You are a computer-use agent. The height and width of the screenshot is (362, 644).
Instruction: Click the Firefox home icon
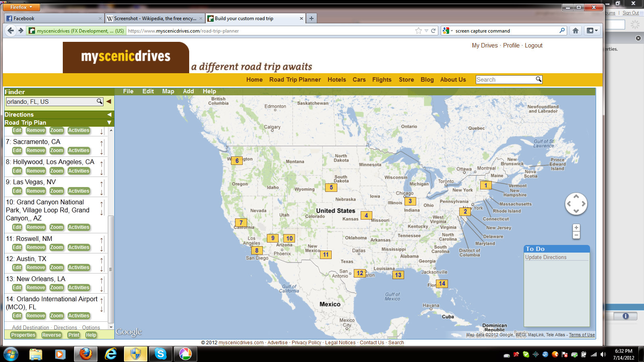pos(576,31)
